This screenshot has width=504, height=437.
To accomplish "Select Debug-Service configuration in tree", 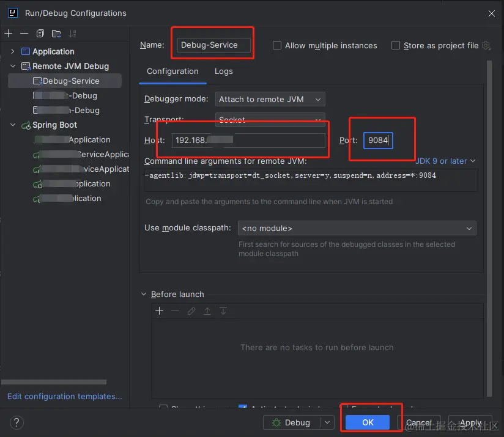I will pyautogui.click(x=65, y=81).
